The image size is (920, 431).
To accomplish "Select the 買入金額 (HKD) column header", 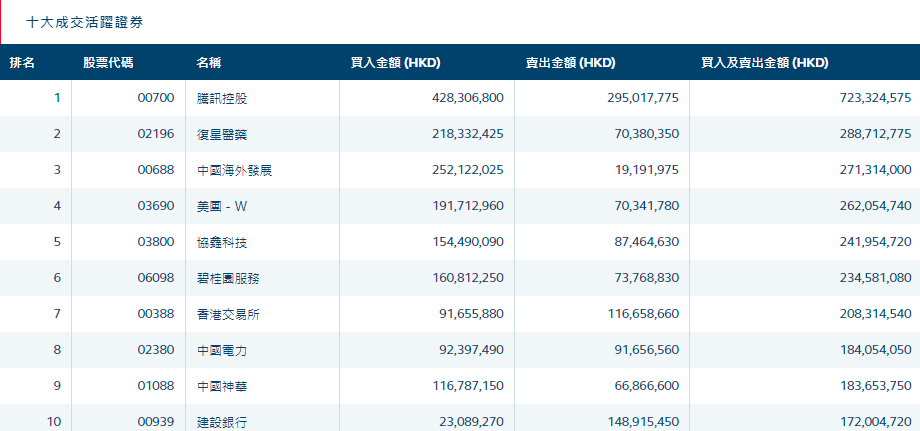I will [x=395, y=63].
